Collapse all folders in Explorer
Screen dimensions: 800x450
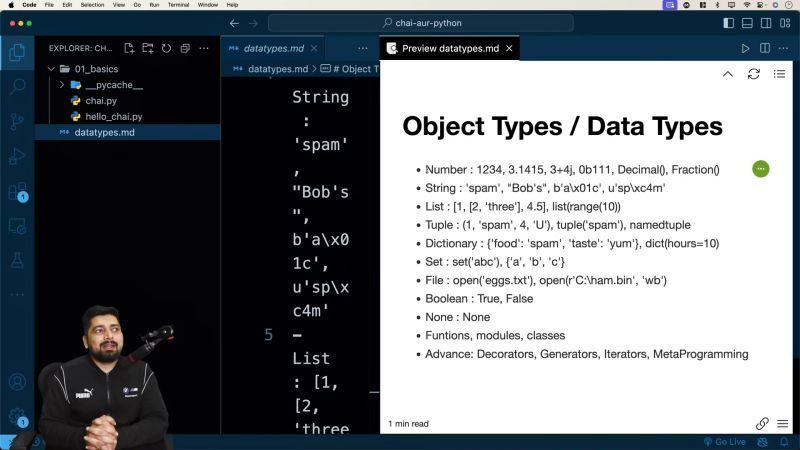point(186,47)
